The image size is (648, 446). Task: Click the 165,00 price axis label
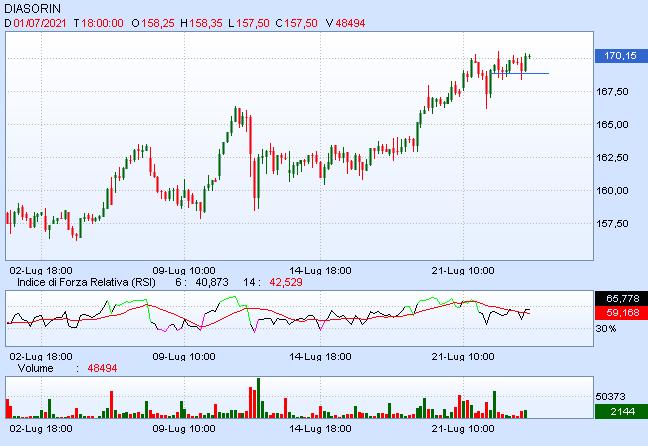tap(612, 124)
